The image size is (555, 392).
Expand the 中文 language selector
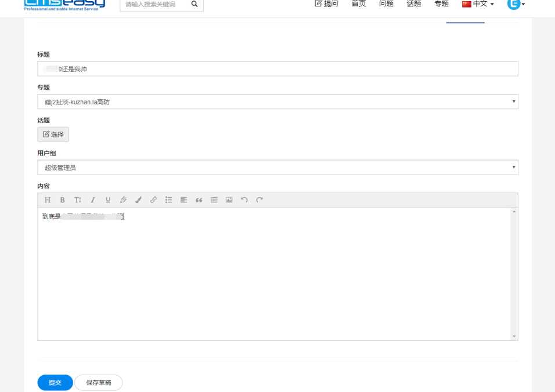tap(478, 3)
